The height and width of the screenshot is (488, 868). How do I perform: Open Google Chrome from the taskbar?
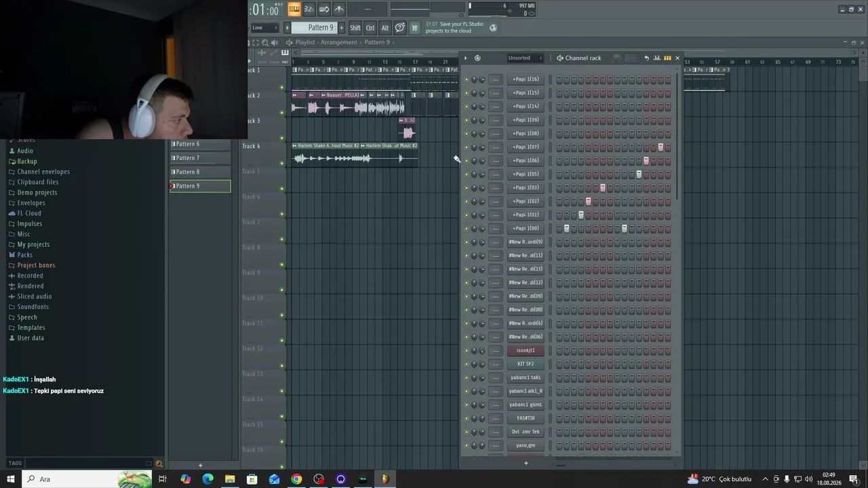coord(296,479)
